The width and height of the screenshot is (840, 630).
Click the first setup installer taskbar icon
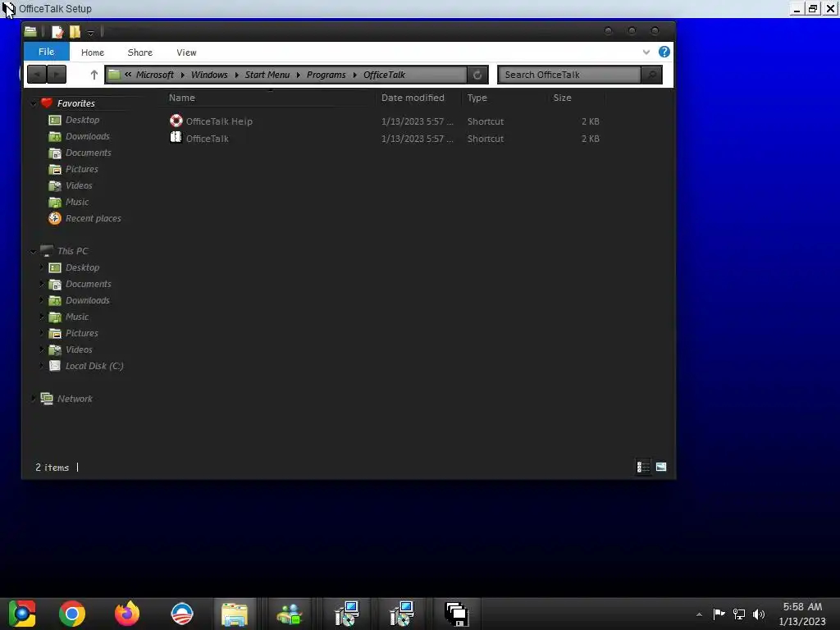click(x=347, y=614)
